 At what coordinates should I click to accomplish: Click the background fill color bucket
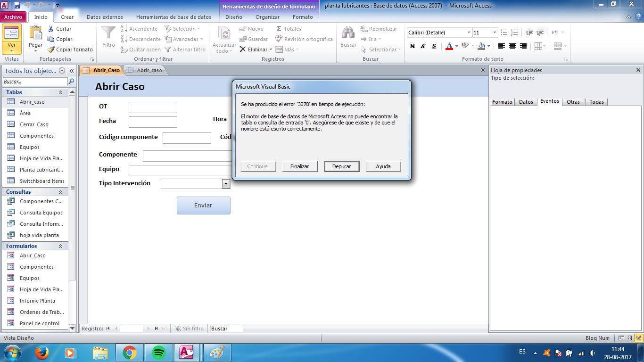(481, 46)
